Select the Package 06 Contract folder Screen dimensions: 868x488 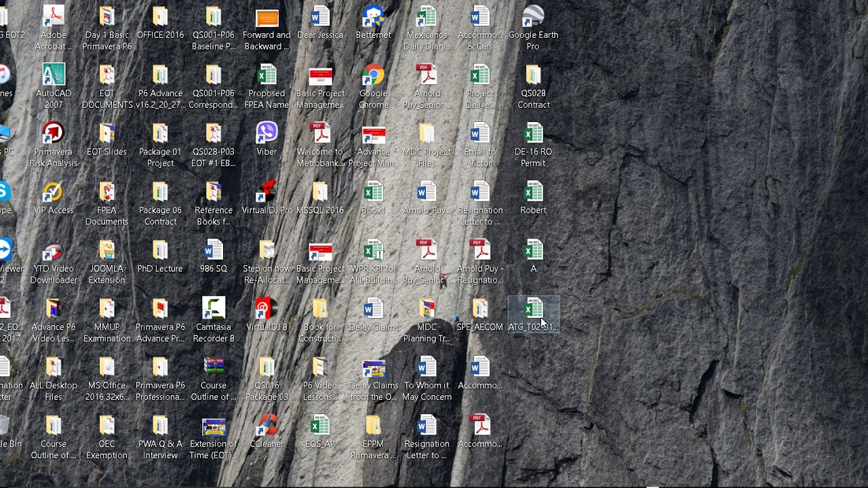tap(160, 191)
